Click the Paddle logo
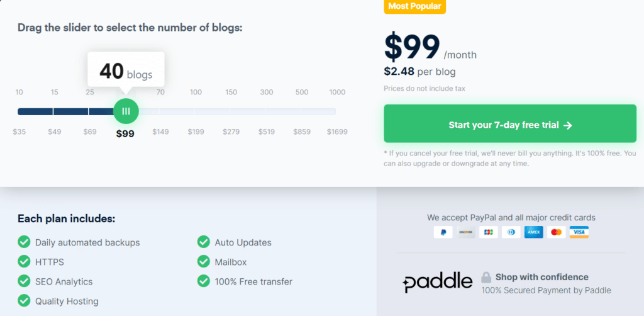The width and height of the screenshot is (644, 316). click(438, 283)
